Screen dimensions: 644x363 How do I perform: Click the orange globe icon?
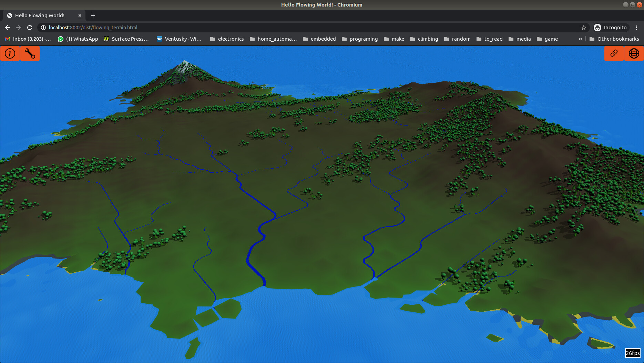click(634, 53)
